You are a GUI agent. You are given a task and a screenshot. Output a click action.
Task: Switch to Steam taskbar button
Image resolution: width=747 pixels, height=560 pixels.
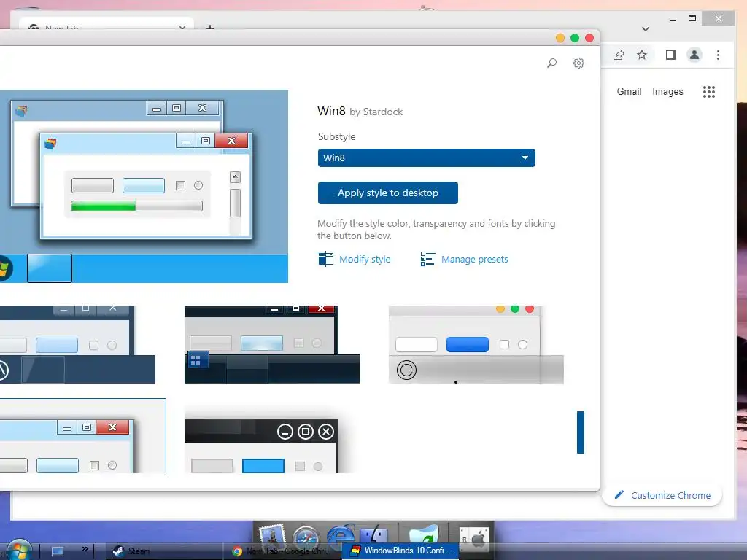[x=163, y=551]
